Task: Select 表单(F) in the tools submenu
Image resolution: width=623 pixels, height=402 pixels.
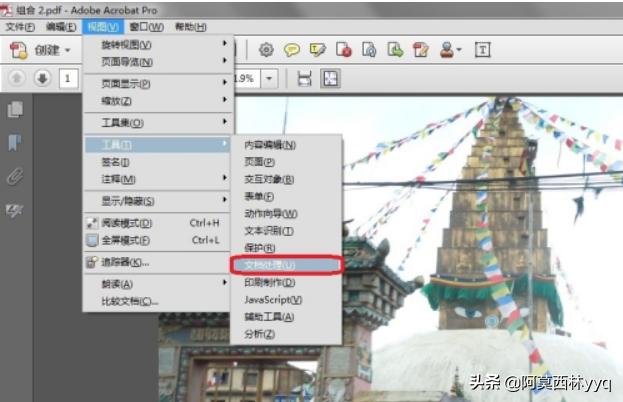Action: (x=286, y=197)
